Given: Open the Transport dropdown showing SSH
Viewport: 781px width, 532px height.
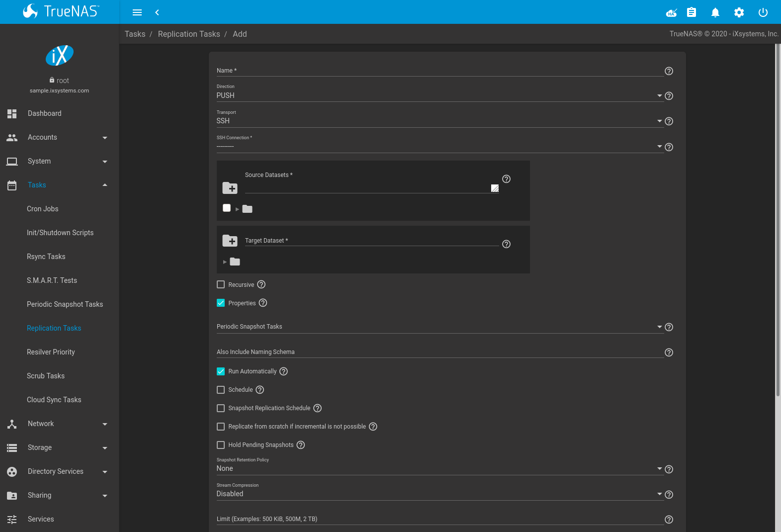Looking at the screenshot, I should pyautogui.click(x=440, y=121).
